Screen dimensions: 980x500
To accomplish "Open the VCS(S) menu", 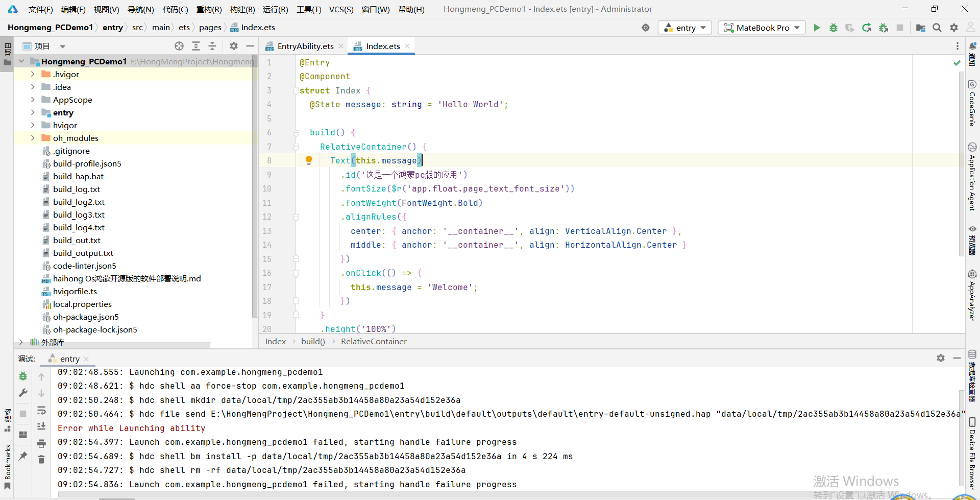I will [341, 9].
